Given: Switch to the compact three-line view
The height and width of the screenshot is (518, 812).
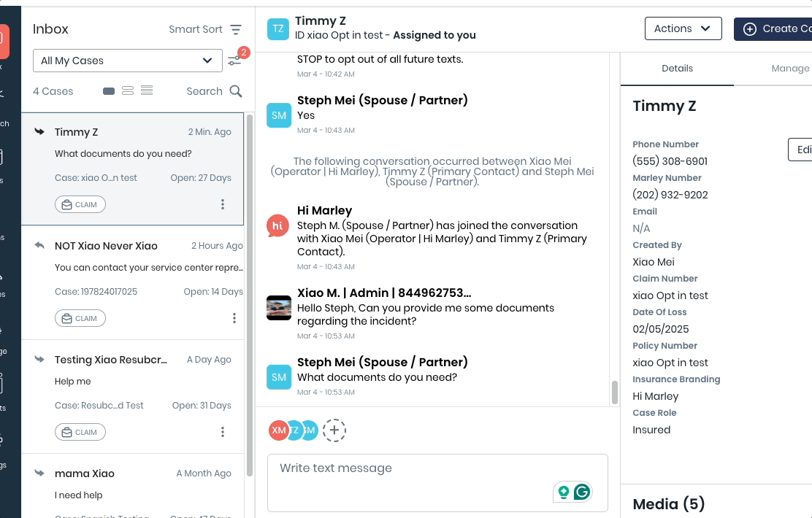Looking at the screenshot, I should 147,91.
